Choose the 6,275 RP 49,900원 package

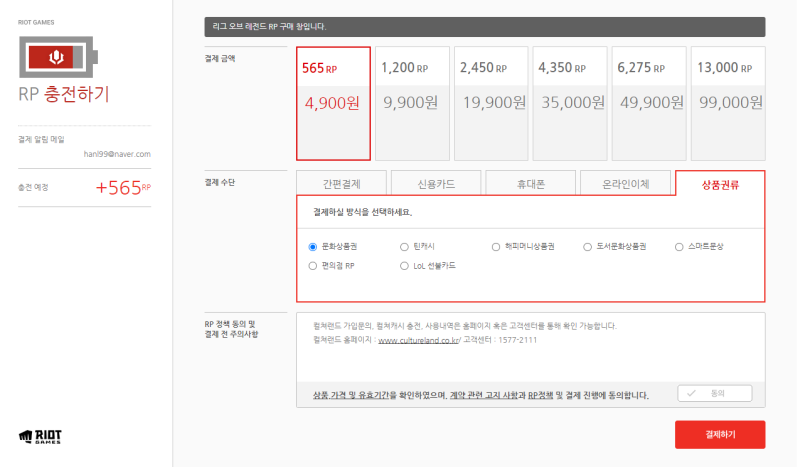coord(649,104)
